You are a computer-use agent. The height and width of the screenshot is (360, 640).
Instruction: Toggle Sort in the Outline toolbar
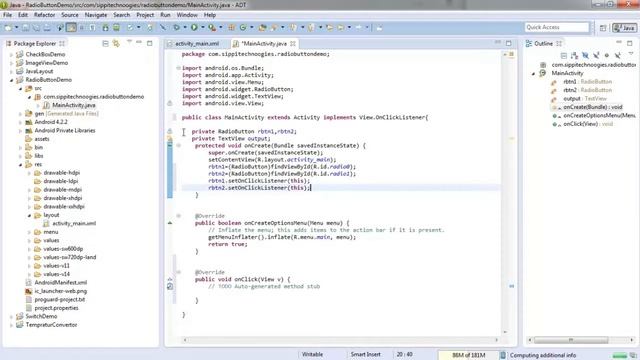(575, 56)
